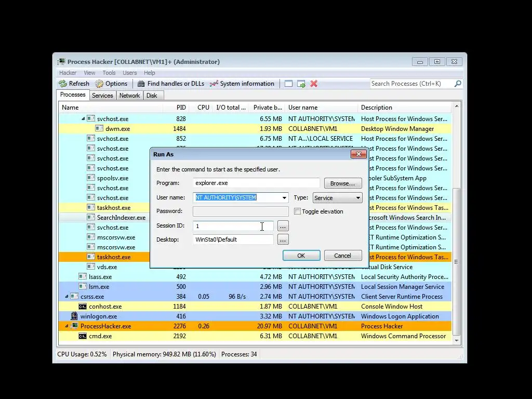Open Options via the gear icon
The height and width of the screenshot is (399, 532).
click(99, 84)
